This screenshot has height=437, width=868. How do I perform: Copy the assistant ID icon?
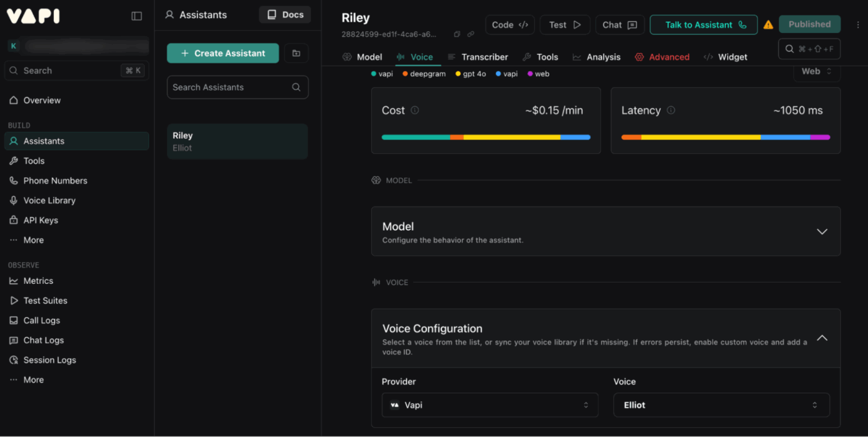457,34
